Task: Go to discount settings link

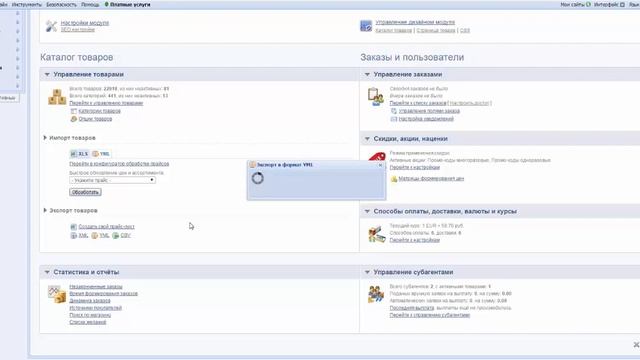Action: [x=415, y=167]
